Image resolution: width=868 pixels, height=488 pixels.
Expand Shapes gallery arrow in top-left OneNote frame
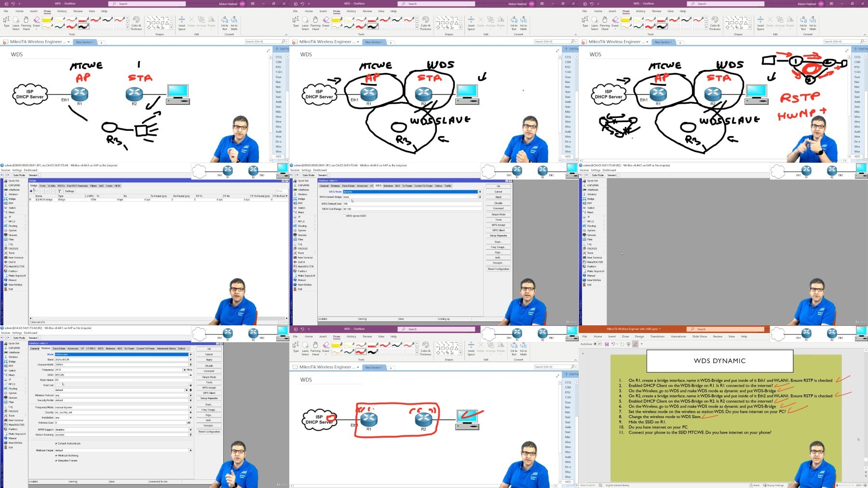(x=172, y=28)
